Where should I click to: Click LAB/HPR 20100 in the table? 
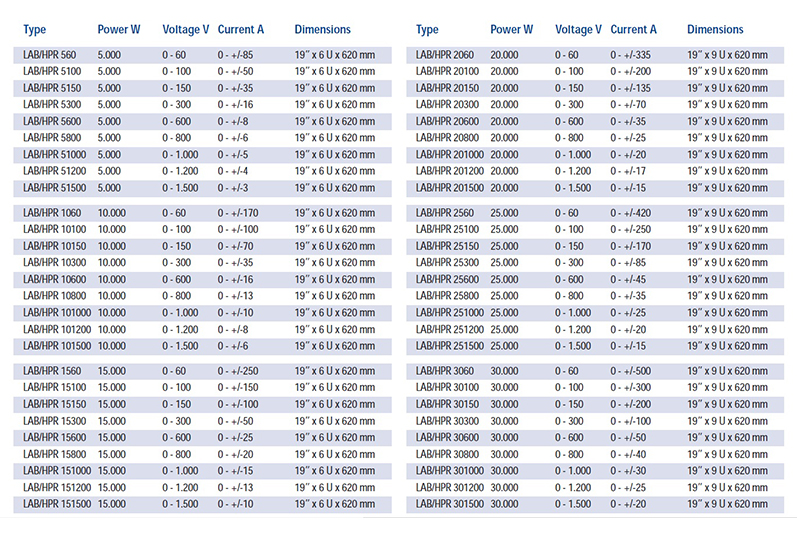click(447, 71)
